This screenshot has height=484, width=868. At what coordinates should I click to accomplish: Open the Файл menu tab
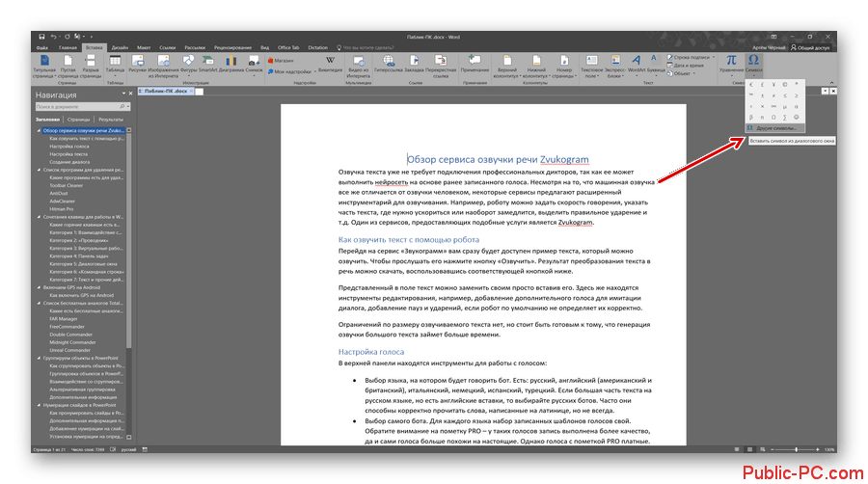42,47
